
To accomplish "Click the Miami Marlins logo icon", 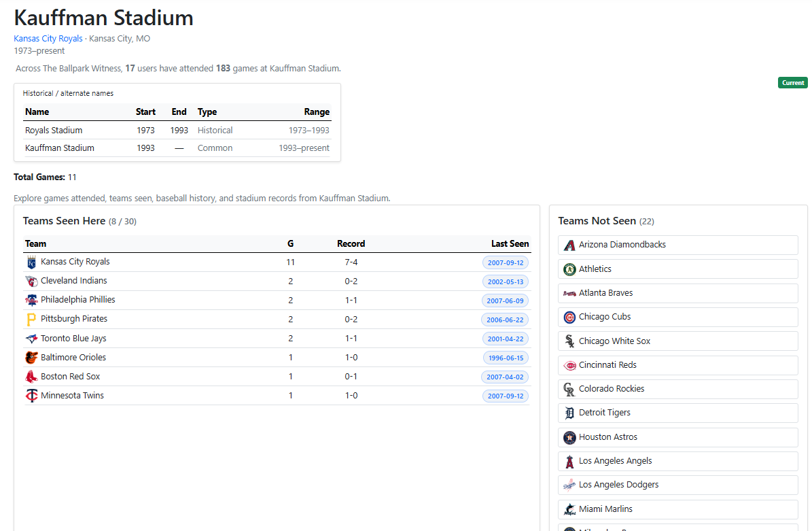I will pyautogui.click(x=569, y=509).
